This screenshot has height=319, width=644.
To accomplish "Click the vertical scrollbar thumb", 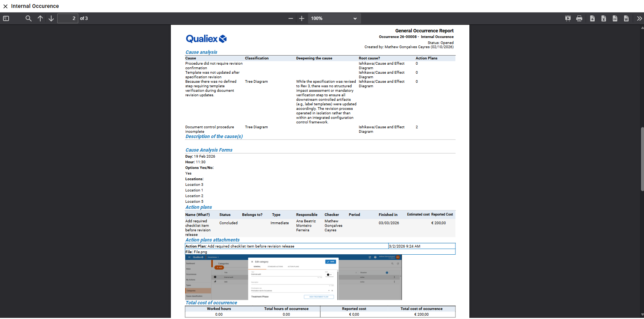I will tap(642, 159).
